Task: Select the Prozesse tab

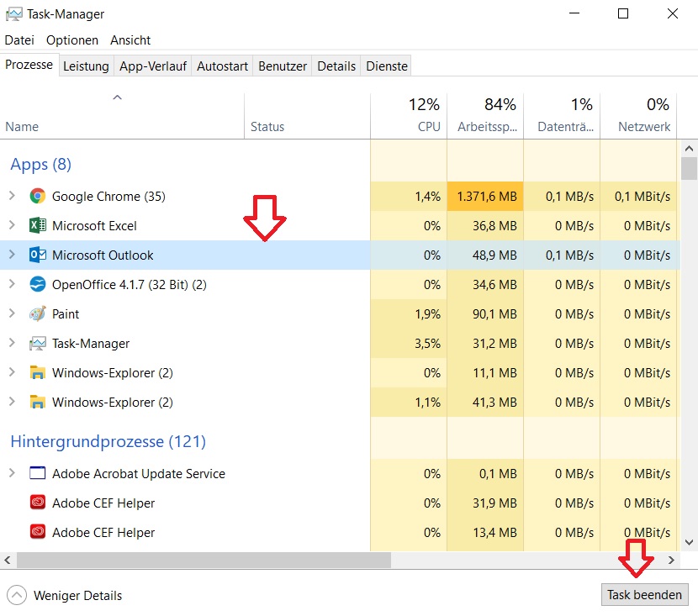Action: [29, 65]
